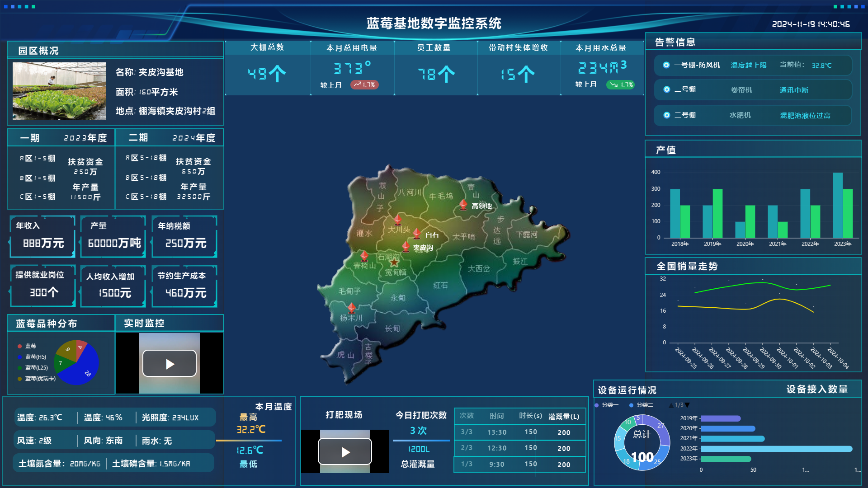Click the 通讯中断 alert link
This screenshot has width=868, height=488.
794,90
